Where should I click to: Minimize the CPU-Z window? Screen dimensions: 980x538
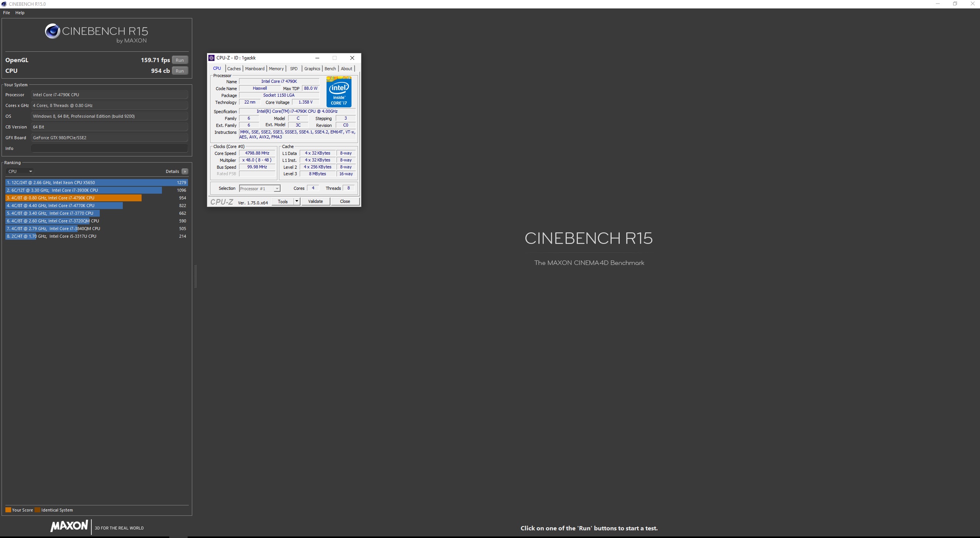317,58
